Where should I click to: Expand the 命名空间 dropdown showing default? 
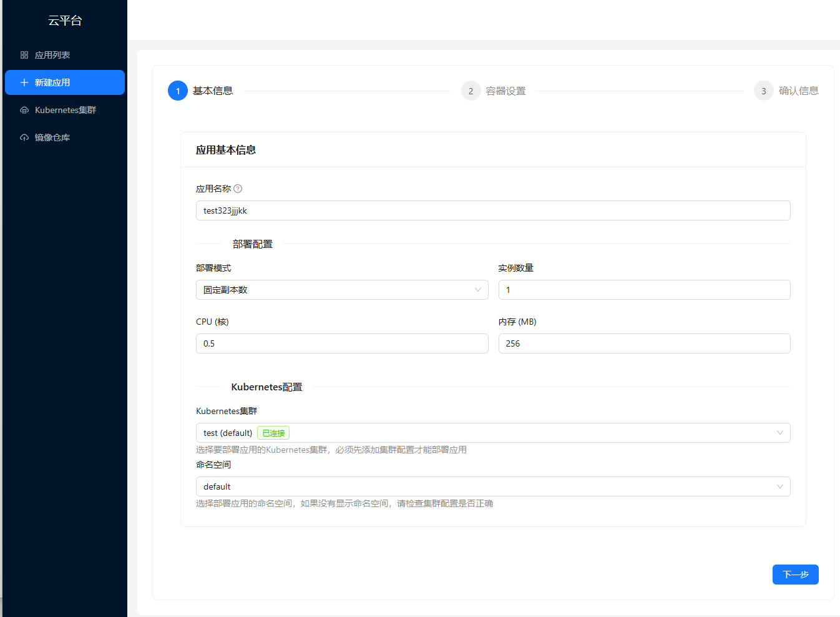pyautogui.click(x=493, y=486)
